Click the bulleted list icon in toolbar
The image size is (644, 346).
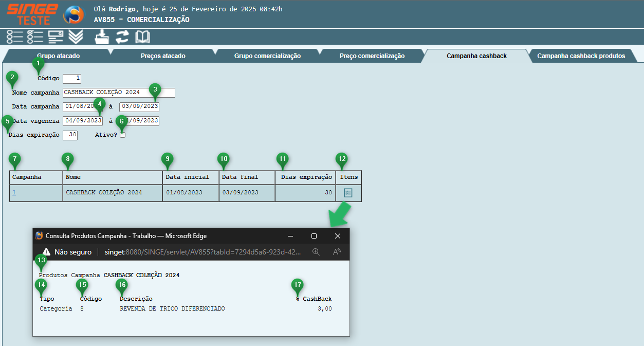point(15,37)
